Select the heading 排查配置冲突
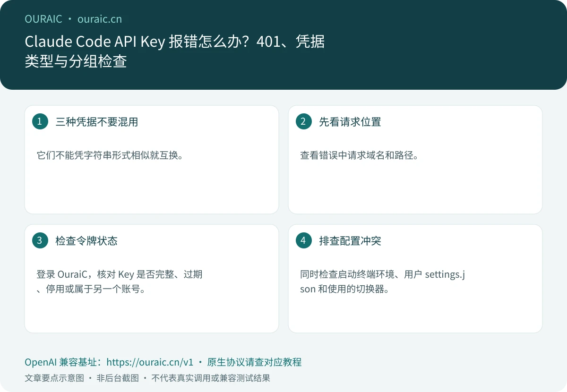 (x=350, y=241)
